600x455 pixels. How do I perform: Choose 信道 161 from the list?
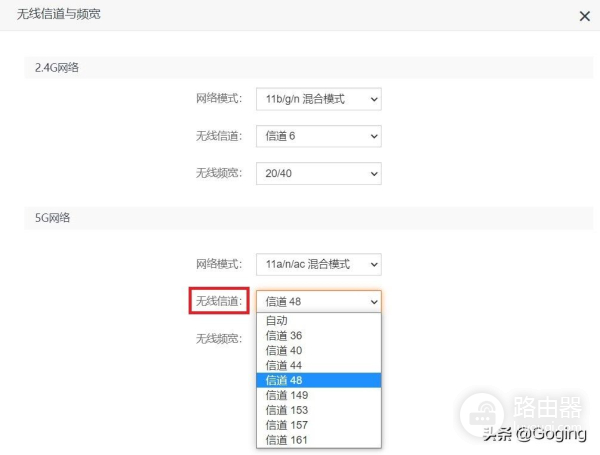(x=319, y=440)
